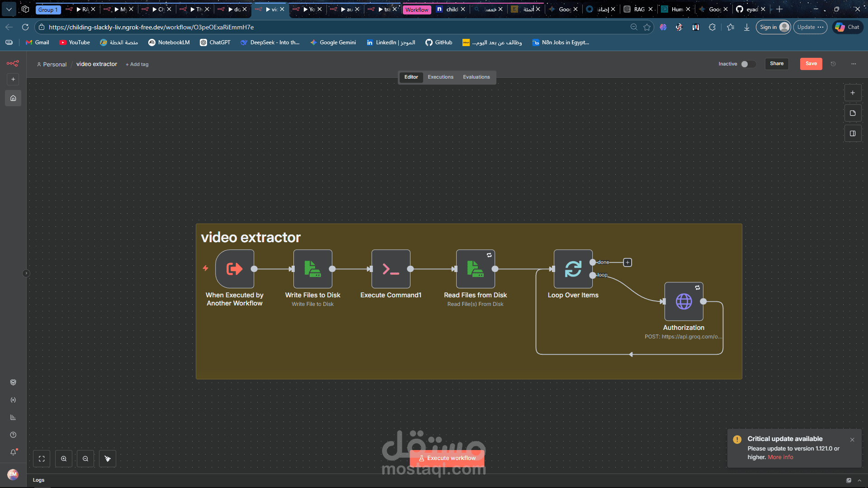The width and height of the screenshot is (868, 488).
Task: Expand the left sidebar
Action: (x=26, y=273)
